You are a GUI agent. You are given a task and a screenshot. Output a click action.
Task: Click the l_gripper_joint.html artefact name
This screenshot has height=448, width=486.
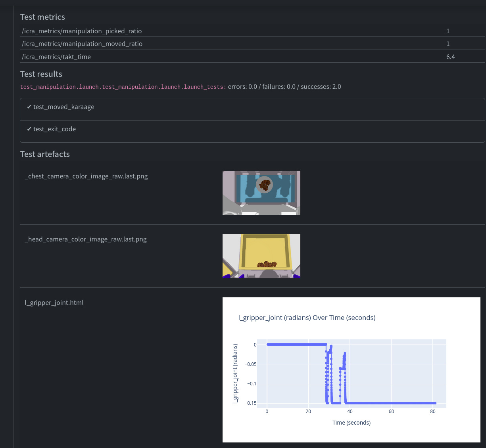click(x=54, y=303)
